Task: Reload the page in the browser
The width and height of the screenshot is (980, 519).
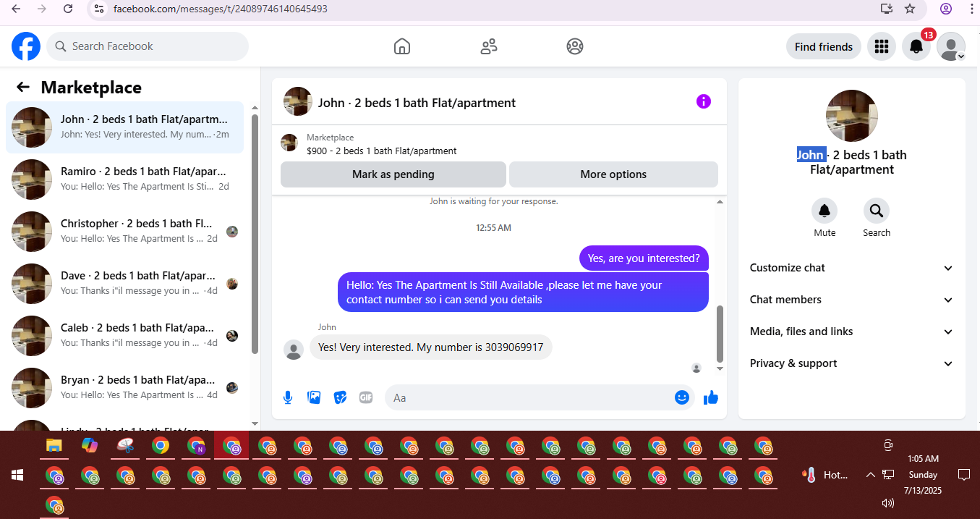Action: (68, 9)
